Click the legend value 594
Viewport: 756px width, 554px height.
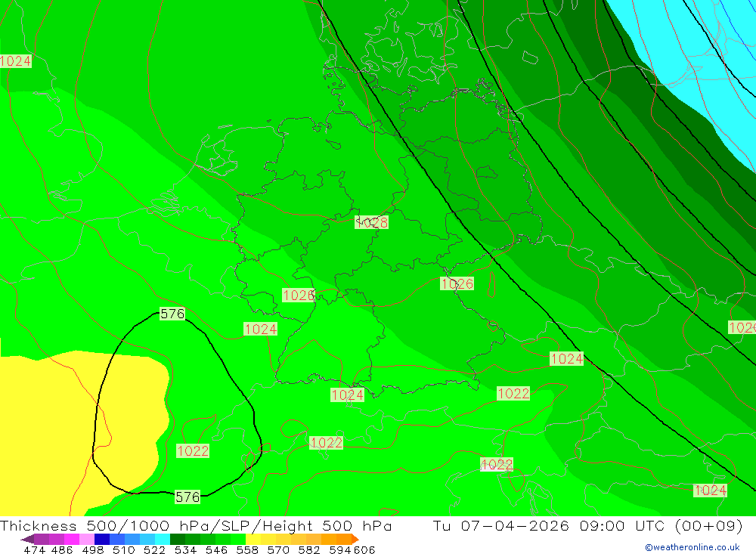[x=339, y=550]
